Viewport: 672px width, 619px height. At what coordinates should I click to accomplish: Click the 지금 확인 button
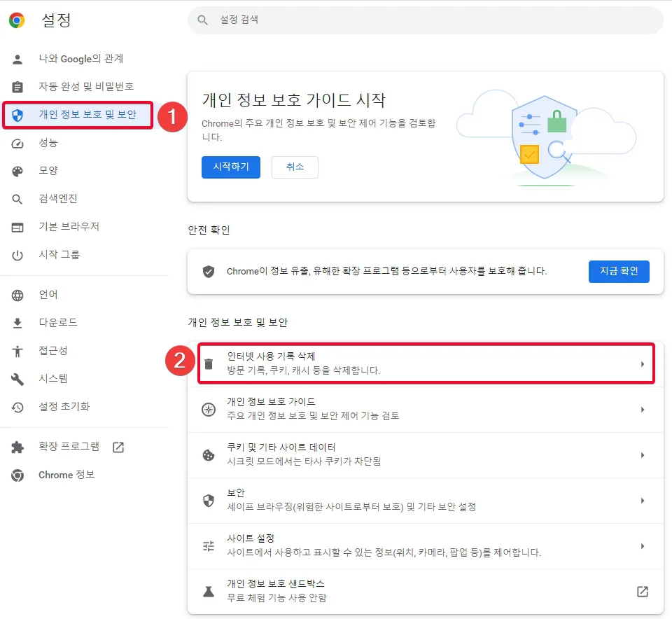click(x=619, y=272)
